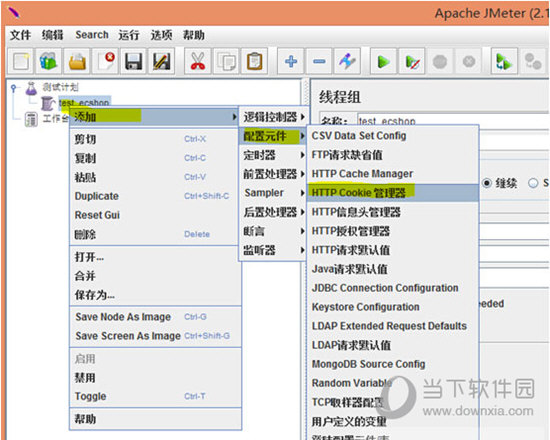Choose LDAP Extended Request Defaults
This screenshot has width=550, height=440.
point(393,326)
